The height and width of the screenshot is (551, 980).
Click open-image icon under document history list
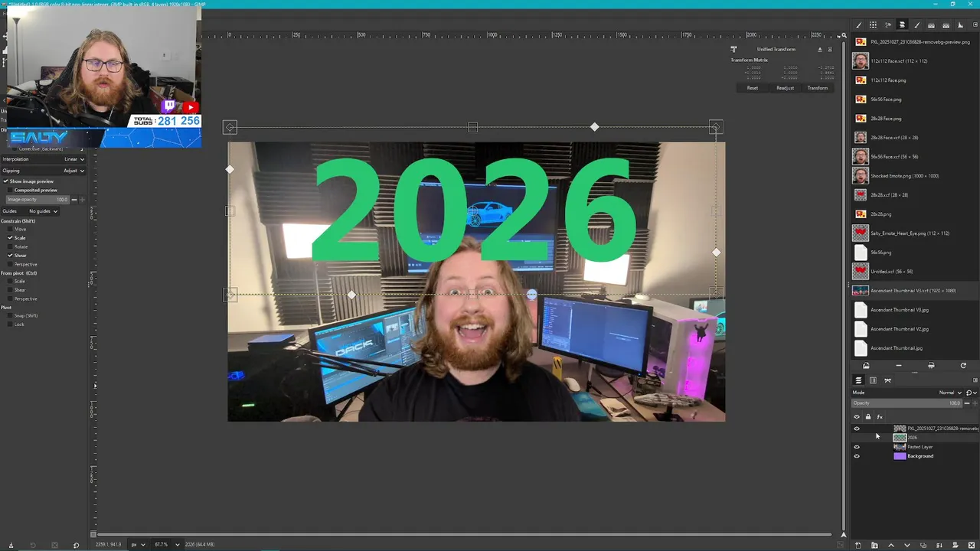coord(866,366)
